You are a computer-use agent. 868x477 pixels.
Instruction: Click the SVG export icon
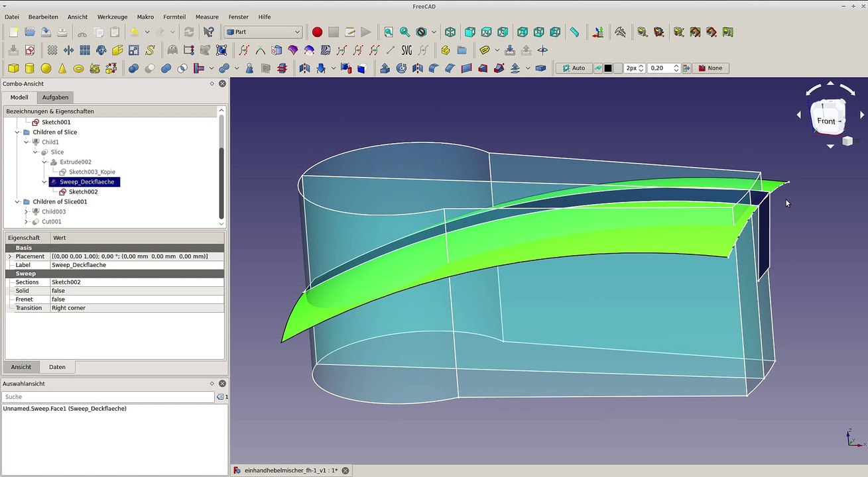[406, 50]
